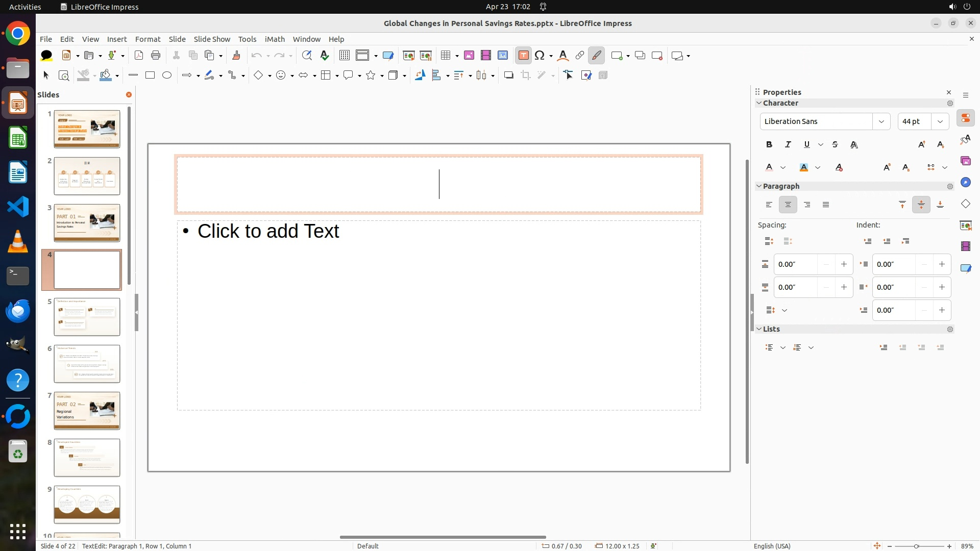This screenshot has width=980, height=551.
Task: Open the font size dropdown
Action: [940, 121]
